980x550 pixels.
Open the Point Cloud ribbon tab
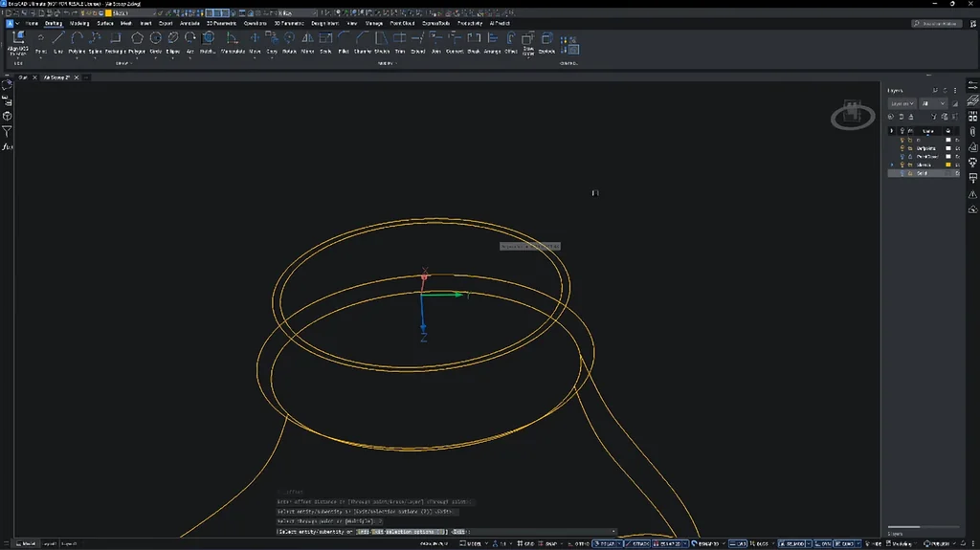pyautogui.click(x=403, y=23)
